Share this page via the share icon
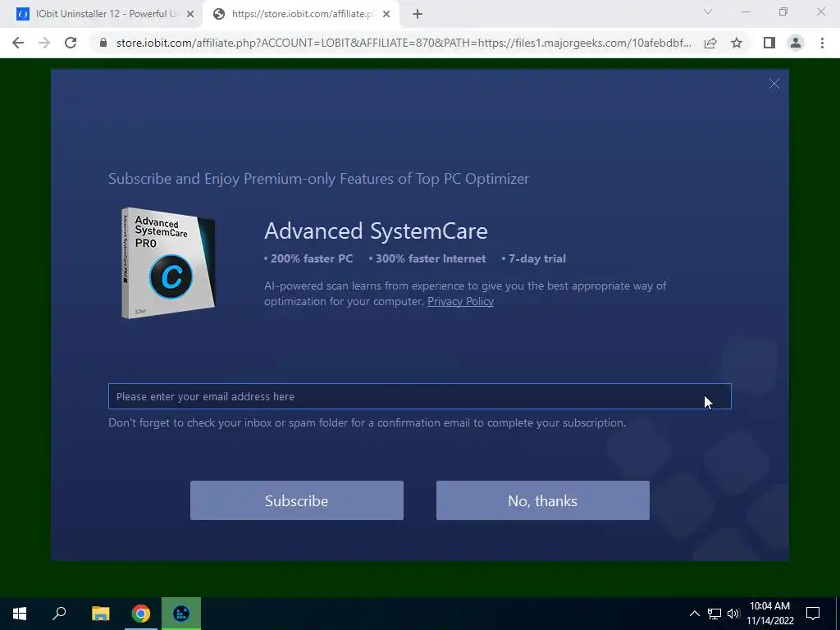 point(710,43)
